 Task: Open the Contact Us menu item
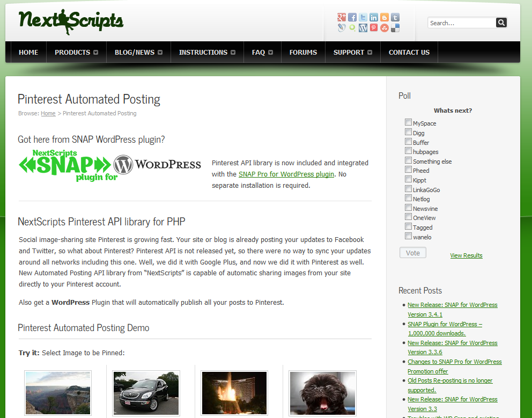coord(409,52)
